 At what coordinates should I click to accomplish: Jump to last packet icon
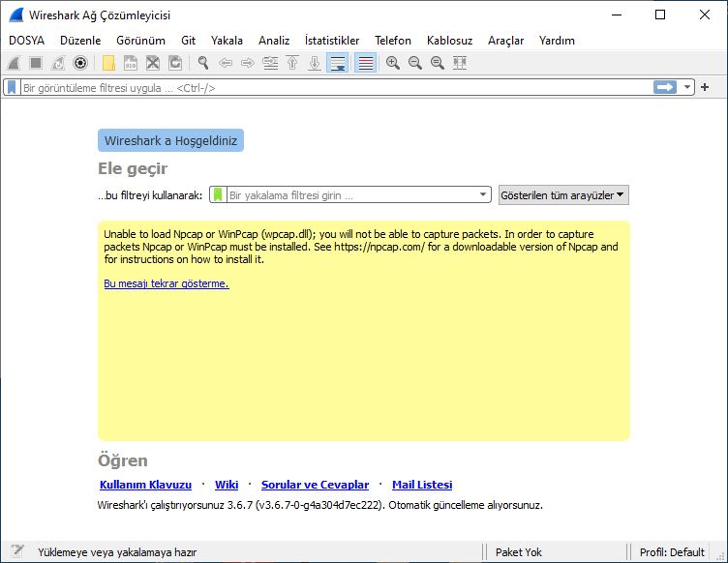coord(315,63)
